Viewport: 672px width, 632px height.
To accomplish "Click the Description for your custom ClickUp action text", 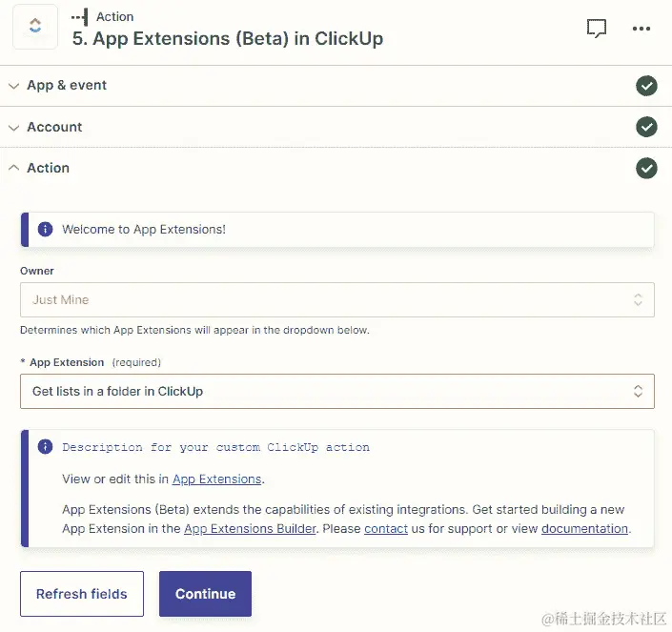I will point(216,447).
